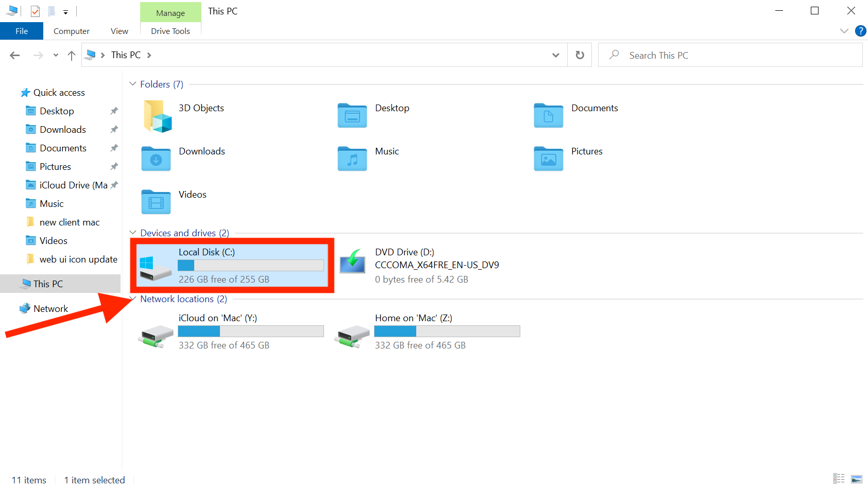Open the Videos folder icon in Folders
Screen dimensions: 868x489
tap(156, 202)
